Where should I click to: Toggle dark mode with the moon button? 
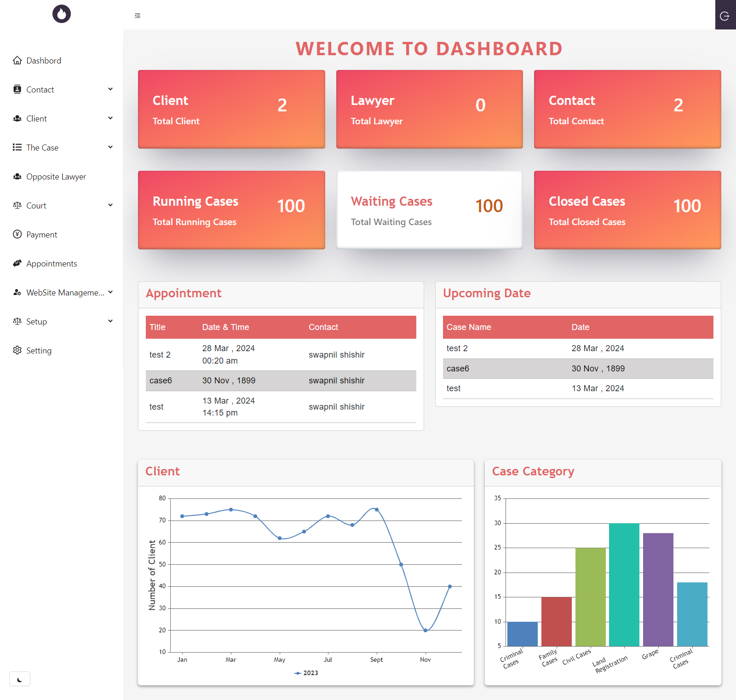tap(20, 679)
